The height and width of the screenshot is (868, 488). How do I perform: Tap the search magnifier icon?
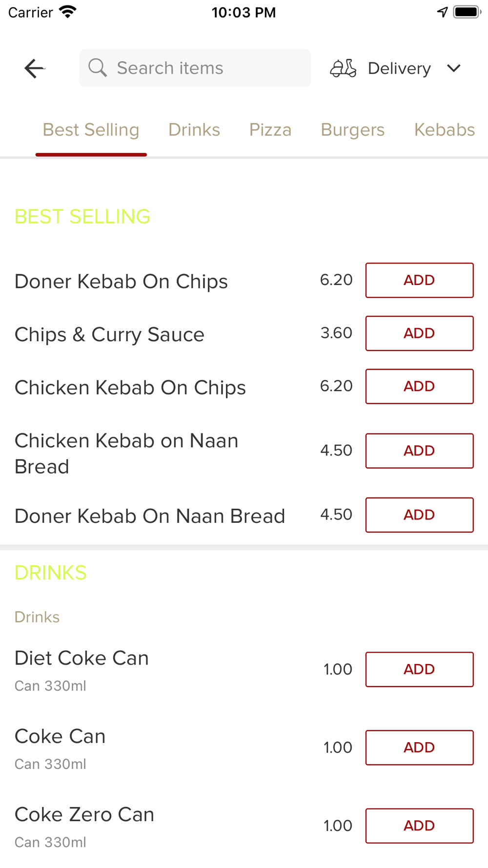tap(98, 68)
